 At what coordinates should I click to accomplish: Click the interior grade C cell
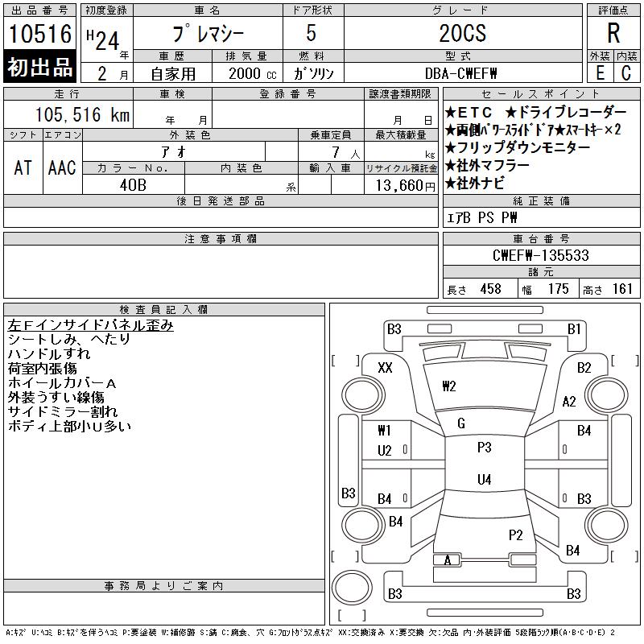626,72
